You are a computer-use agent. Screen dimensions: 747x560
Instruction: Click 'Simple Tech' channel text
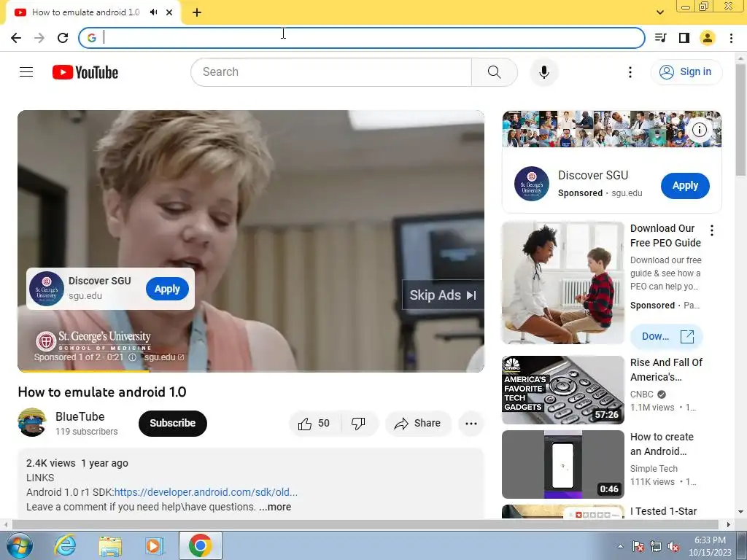[x=654, y=469]
